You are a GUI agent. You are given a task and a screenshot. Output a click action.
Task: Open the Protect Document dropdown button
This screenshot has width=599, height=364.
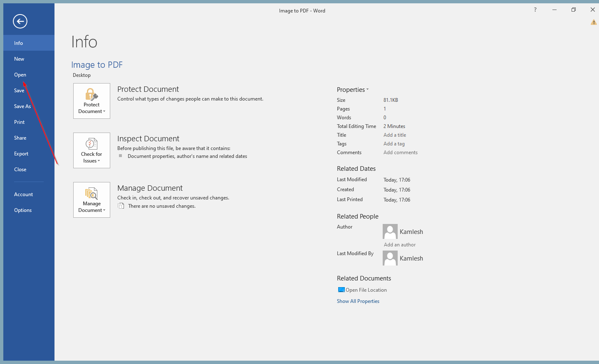coord(92,101)
